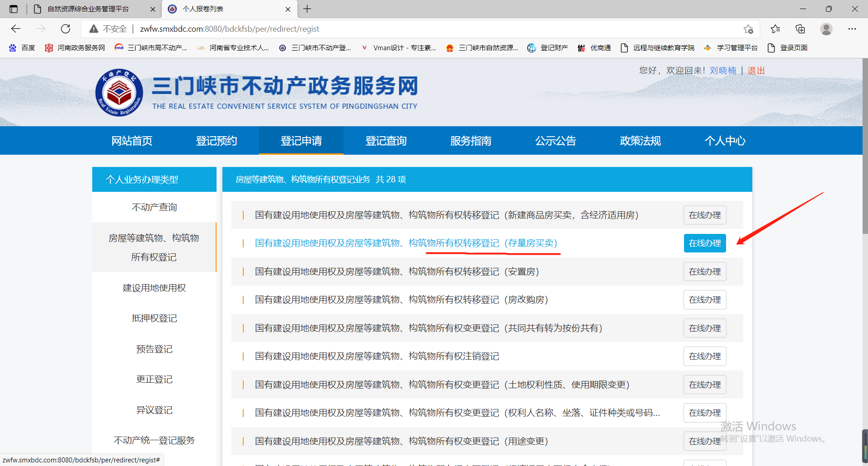
Task: Open a new tab with plus icon
Action: coord(307,9)
